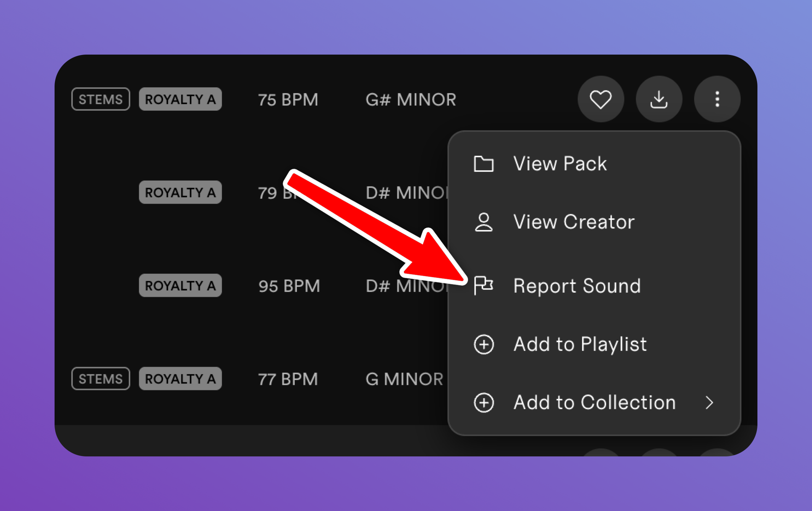Click the STEMS tag on 75 BPM row
The width and height of the screenshot is (812, 511).
(100, 99)
